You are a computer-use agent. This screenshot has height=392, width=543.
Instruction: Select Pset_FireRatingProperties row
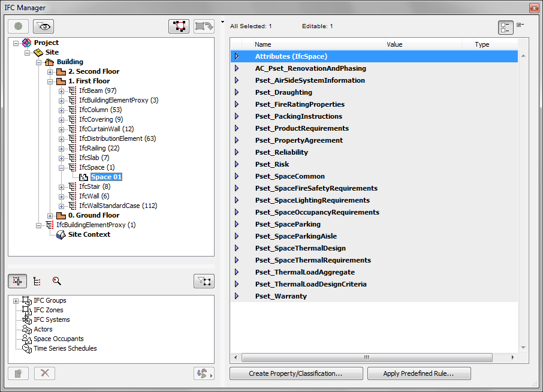pos(374,104)
